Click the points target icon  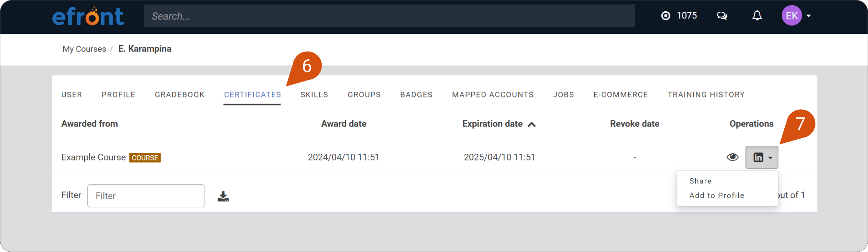(666, 16)
